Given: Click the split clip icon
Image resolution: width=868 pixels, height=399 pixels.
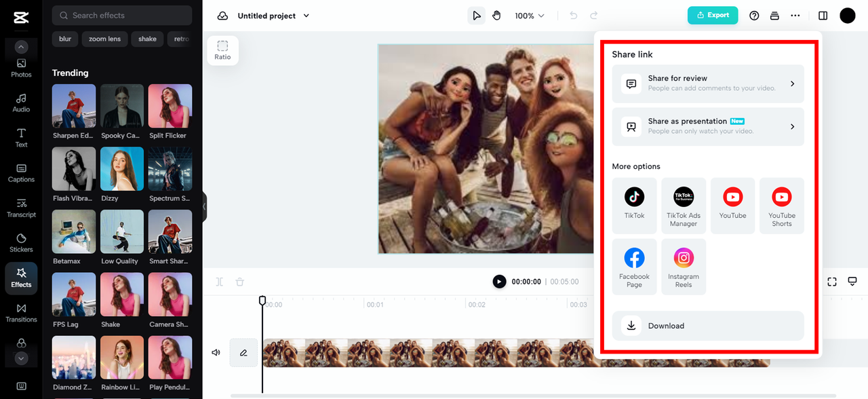Looking at the screenshot, I should (x=220, y=282).
